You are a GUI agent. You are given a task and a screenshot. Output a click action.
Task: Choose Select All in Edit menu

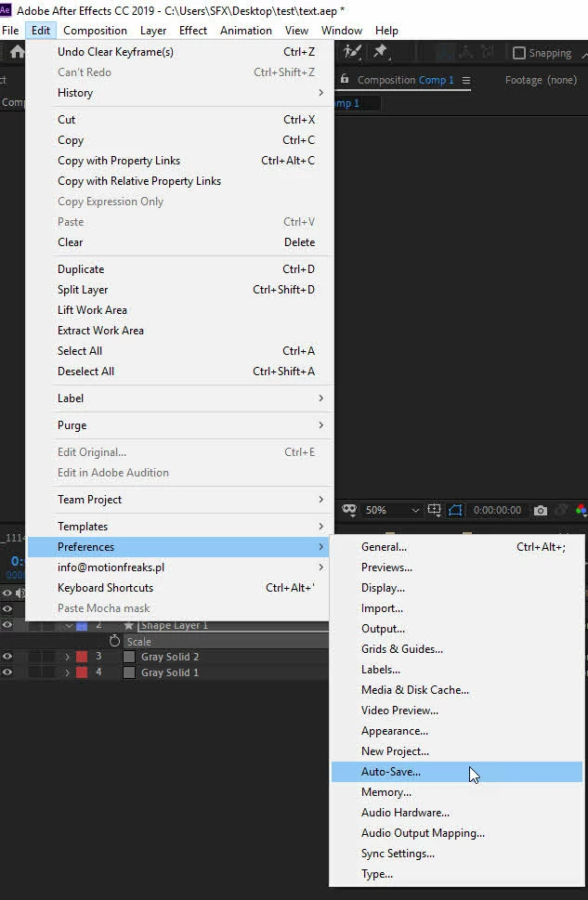(x=181, y=351)
